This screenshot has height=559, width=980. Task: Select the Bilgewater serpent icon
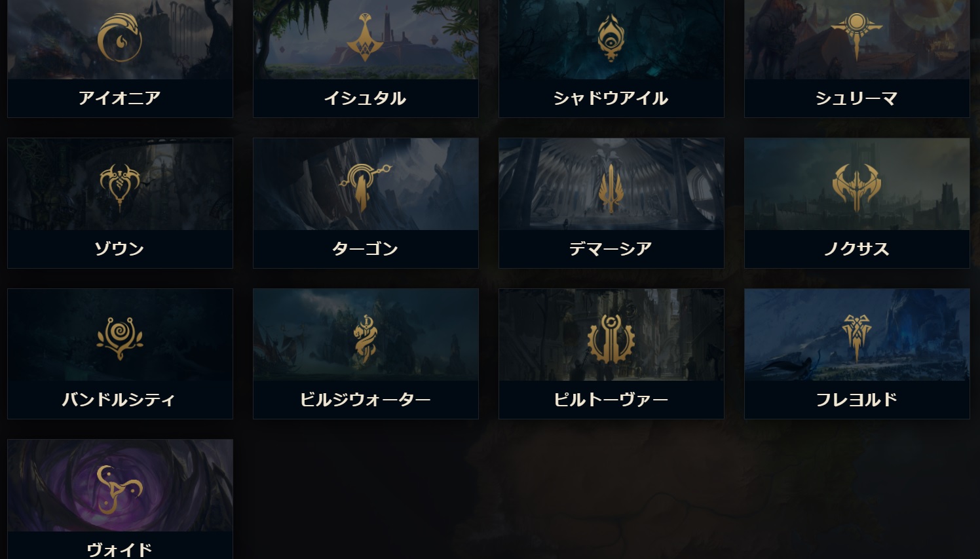pyautogui.click(x=366, y=339)
